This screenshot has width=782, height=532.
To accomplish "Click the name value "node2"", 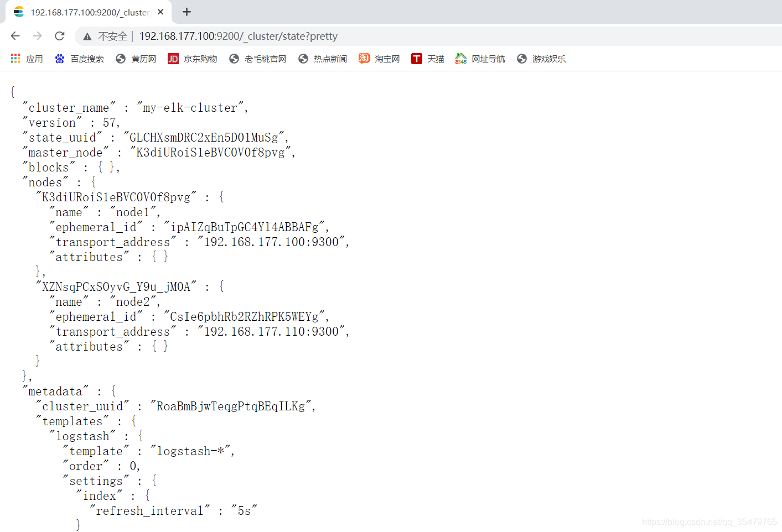I will (x=133, y=301).
